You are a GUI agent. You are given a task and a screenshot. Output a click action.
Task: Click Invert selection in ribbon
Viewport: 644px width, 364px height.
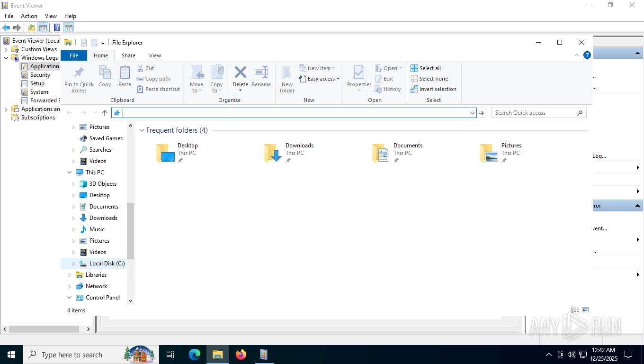pos(433,89)
